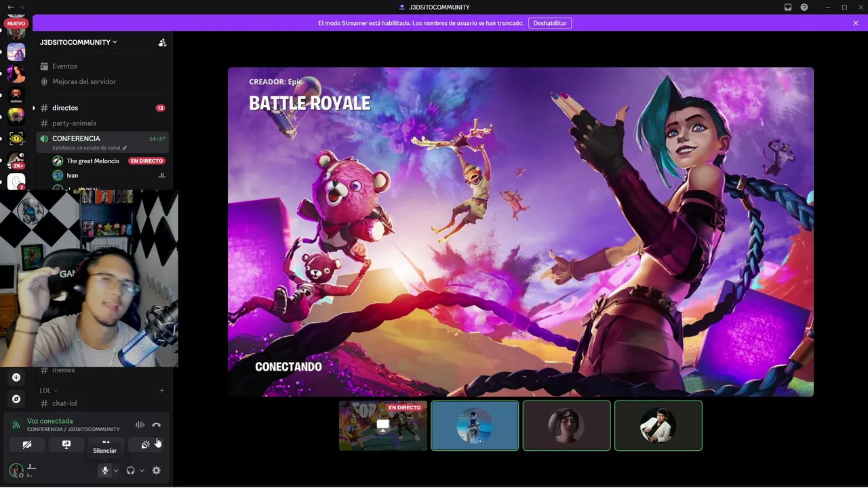Click the PlayStation icon next to Ivan
The image size is (868, 488).
click(162, 176)
